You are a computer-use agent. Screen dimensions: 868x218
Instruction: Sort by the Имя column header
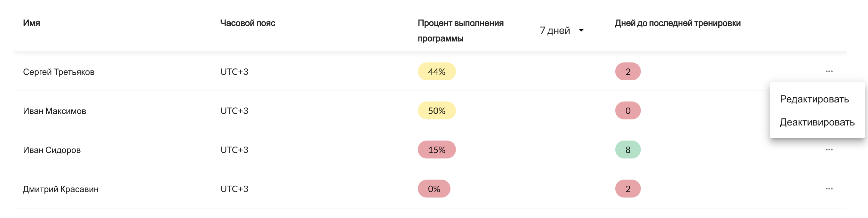(31, 23)
